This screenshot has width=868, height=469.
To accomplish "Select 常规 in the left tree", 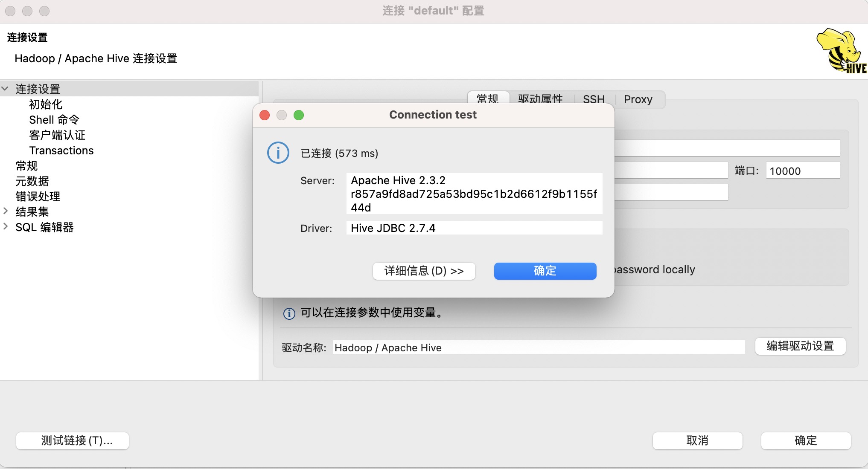I will pos(26,166).
